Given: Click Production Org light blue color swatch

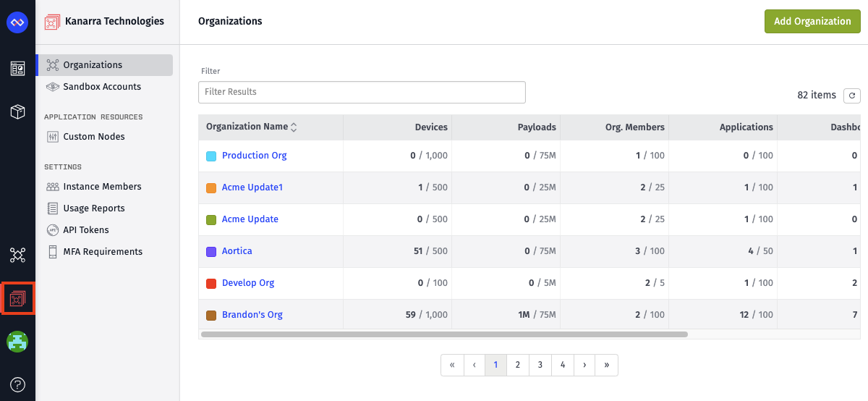Looking at the screenshot, I should click(x=211, y=156).
